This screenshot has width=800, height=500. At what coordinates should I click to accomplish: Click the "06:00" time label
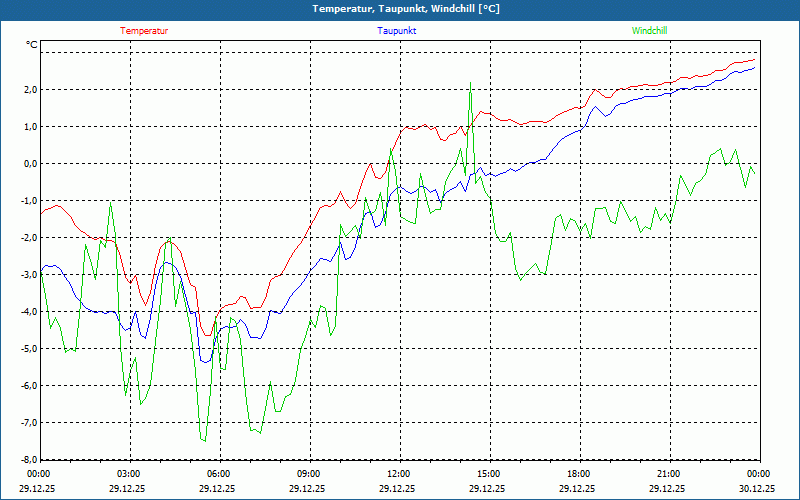tap(218, 474)
